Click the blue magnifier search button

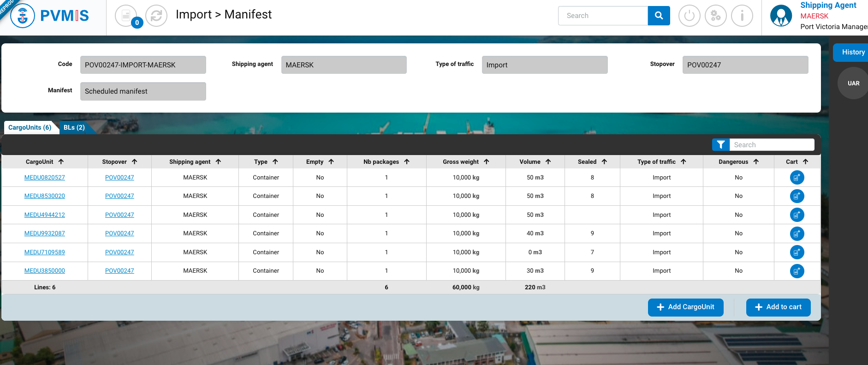tap(659, 16)
